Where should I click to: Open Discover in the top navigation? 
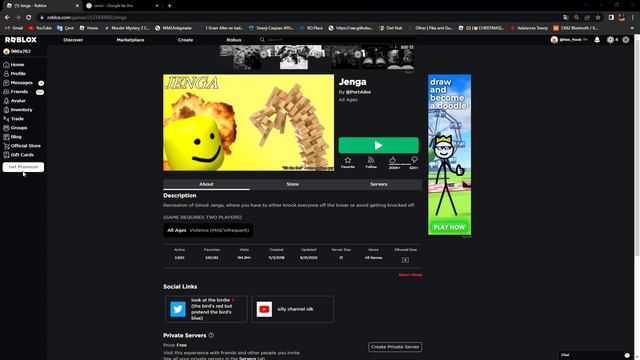(73, 40)
